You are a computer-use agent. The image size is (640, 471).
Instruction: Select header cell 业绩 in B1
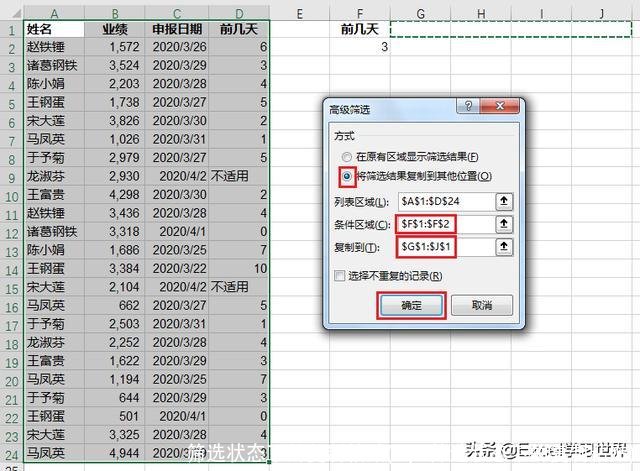point(115,29)
